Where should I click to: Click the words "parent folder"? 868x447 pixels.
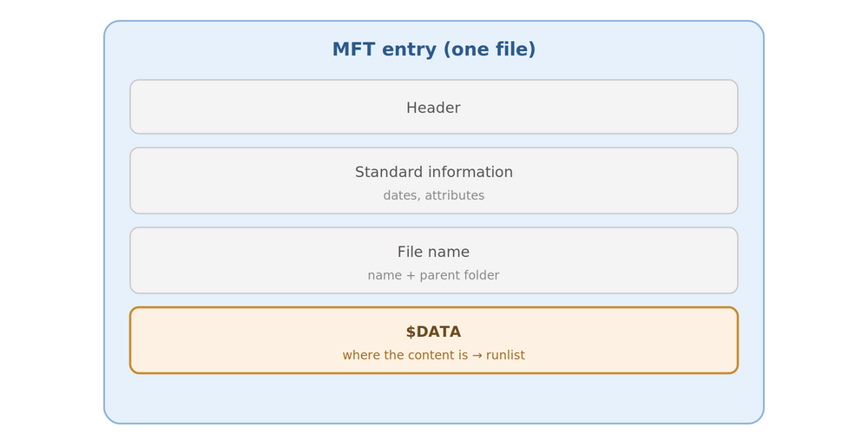pos(459,275)
